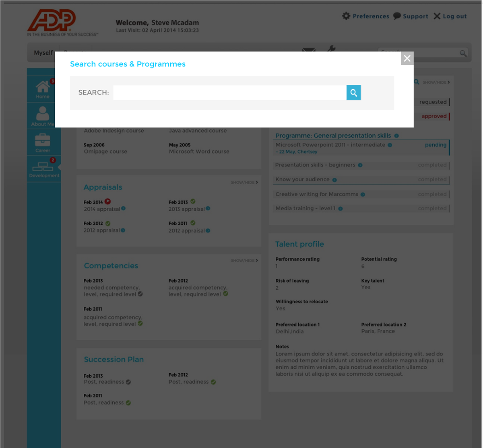Click the ADP logo
This screenshot has height=448, width=483.
click(52, 21)
